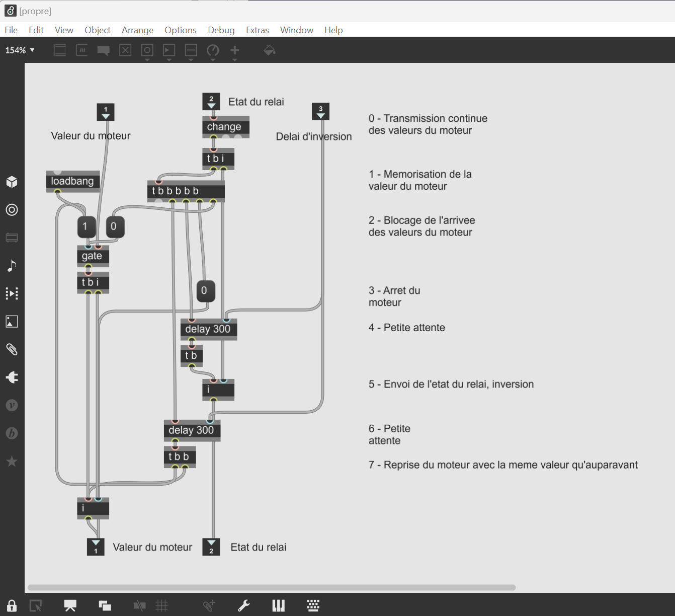
Task: Click the message box 0 above gate
Action: pos(115,226)
